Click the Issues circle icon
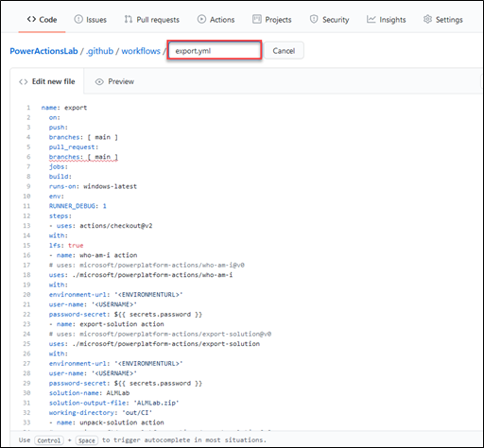The image size is (484, 448). (x=78, y=19)
